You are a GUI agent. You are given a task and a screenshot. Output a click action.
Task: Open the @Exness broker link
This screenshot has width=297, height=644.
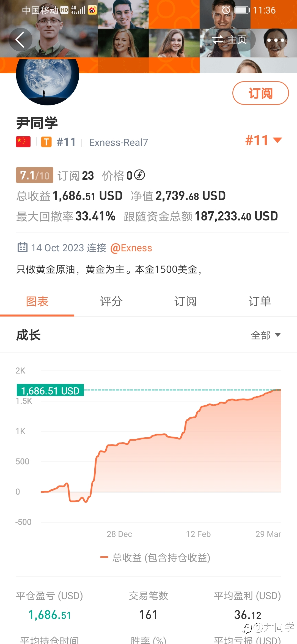[131, 248]
